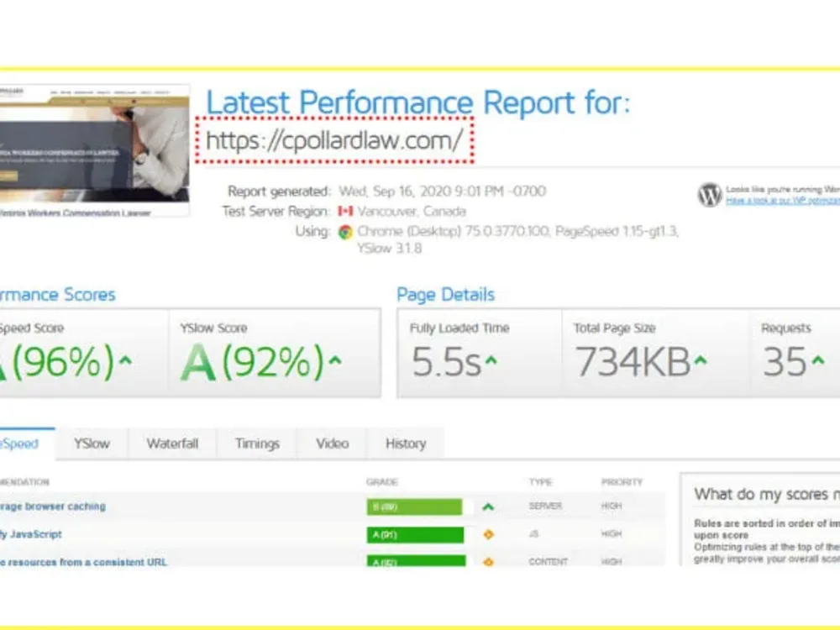Click the Fully Loaded Time 5.5s value
840x630 pixels.
tap(446, 362)
